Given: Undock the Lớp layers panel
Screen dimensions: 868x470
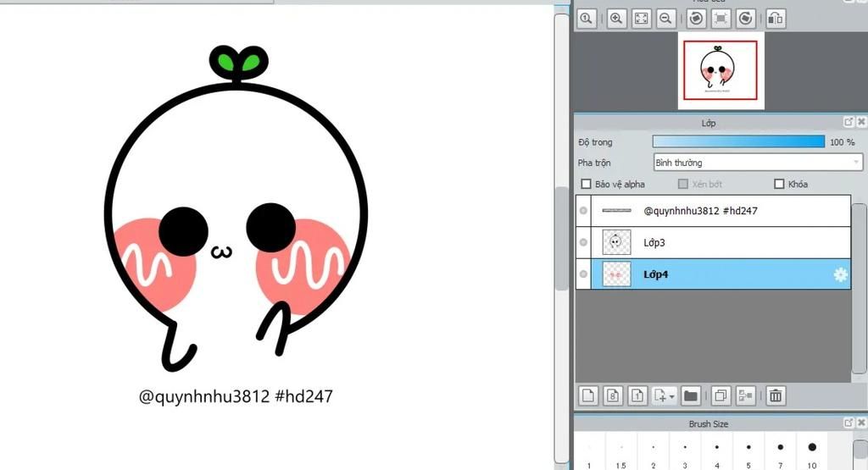Looking at the screenshot, I should click(x=849, y=122).
